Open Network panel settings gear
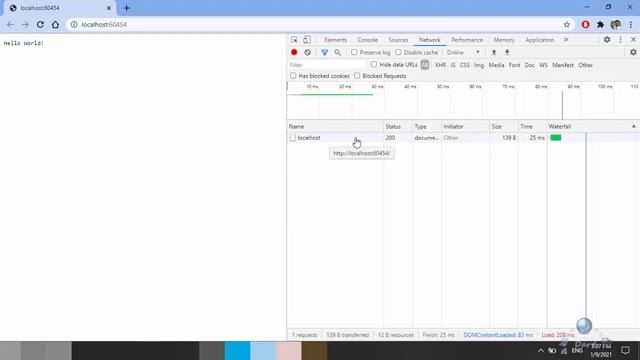This screenshot has width=640, height=360. (x=633, y=52)
